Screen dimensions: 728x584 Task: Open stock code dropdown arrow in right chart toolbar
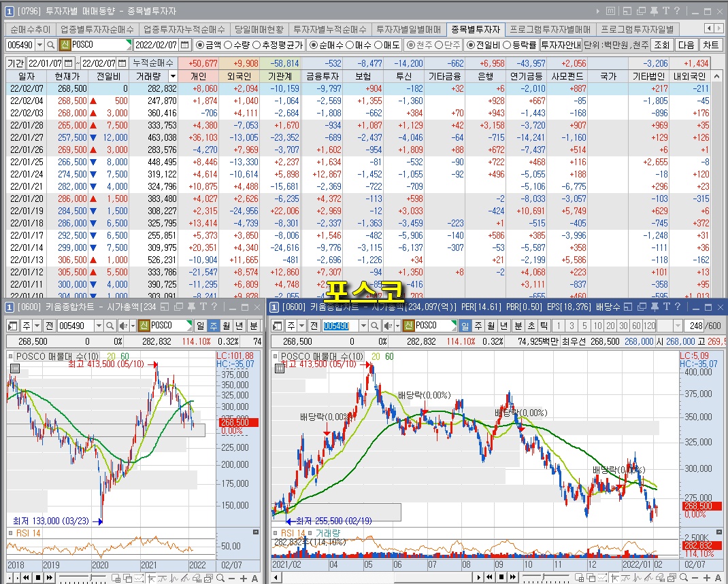click(363, 326)
